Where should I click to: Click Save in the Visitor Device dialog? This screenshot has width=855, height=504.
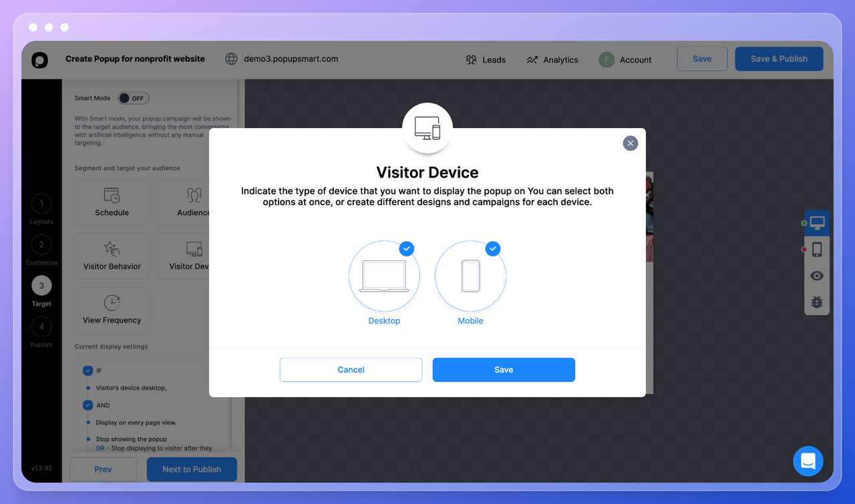pos(504,370)
